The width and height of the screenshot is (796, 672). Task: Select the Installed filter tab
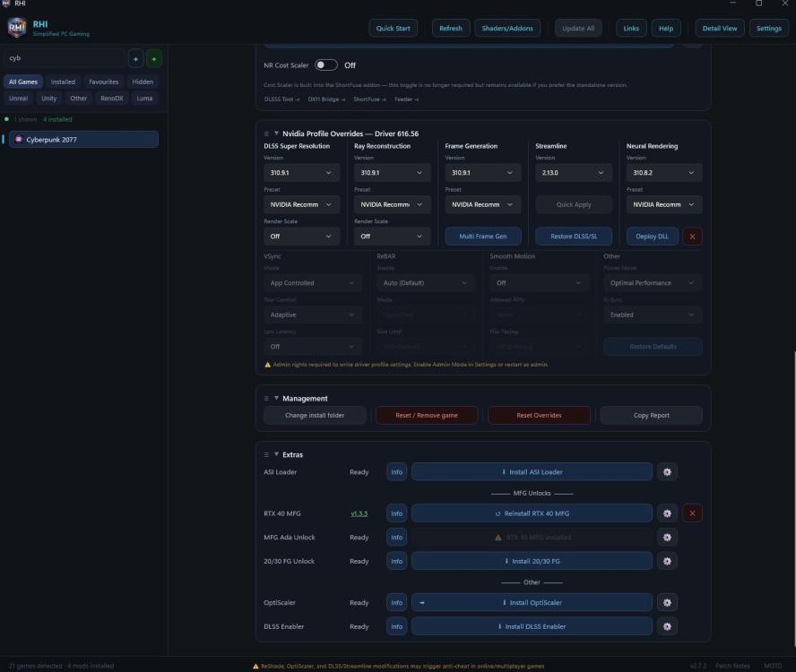[x=63, y=82]
